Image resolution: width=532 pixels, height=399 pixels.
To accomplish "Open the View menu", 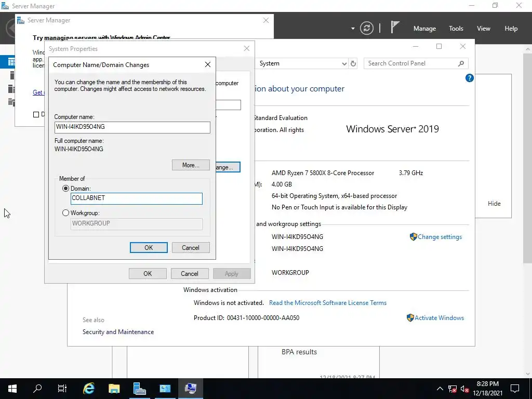I will pyautogui.click(x=484, y=29).
